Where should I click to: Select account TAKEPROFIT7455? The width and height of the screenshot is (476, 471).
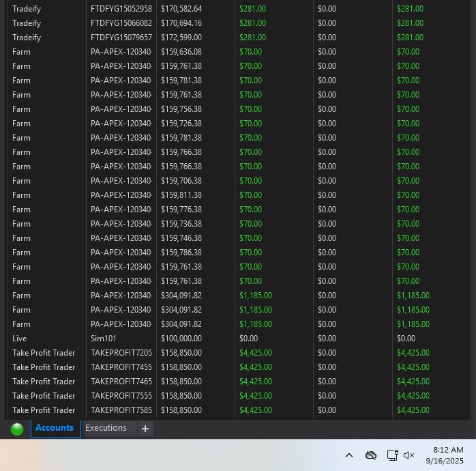pos(121,367)
